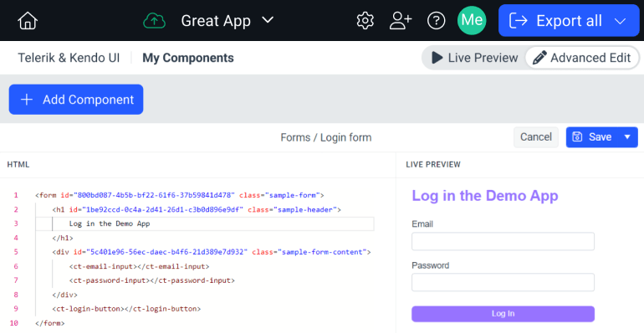Switch to Live Preview mode

(475, 58)
